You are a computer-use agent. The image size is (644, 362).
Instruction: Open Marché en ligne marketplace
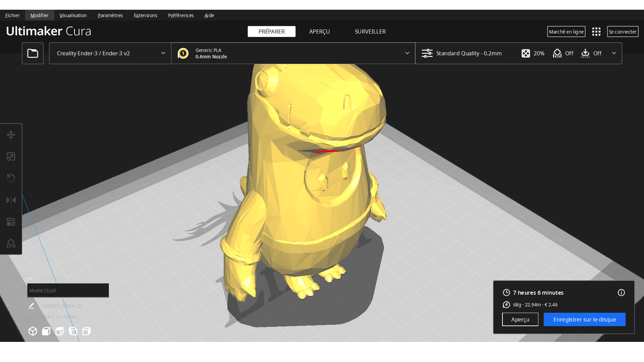tap(566, 32)
